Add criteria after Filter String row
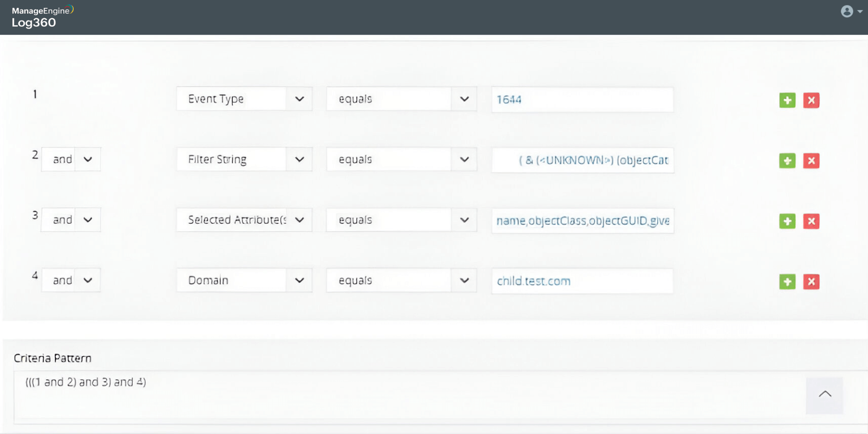 coord(787,161)
